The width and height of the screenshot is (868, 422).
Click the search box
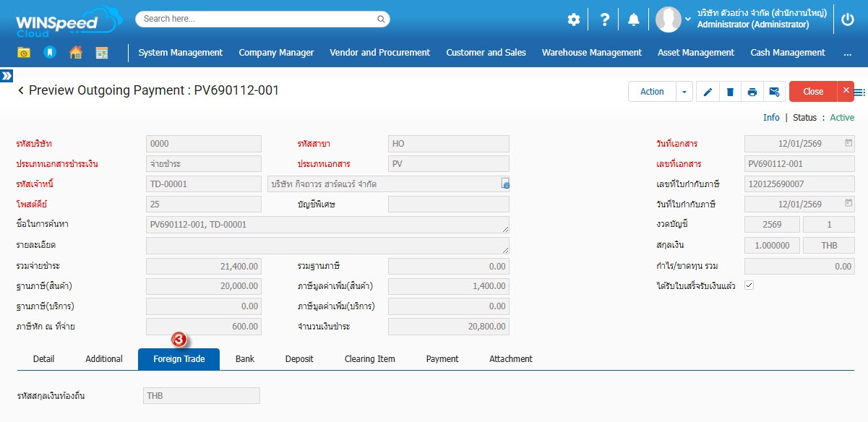pos(262,19)
